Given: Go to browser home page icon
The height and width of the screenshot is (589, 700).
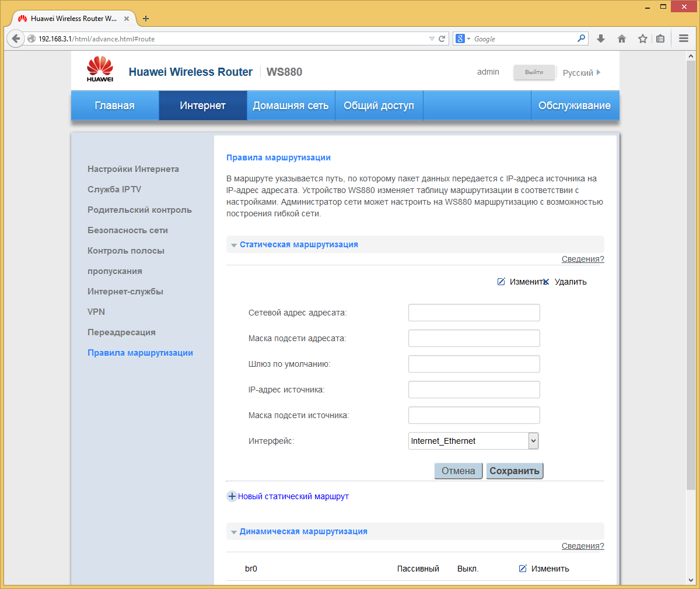Looking at the screenshot, I should point(622,38).
